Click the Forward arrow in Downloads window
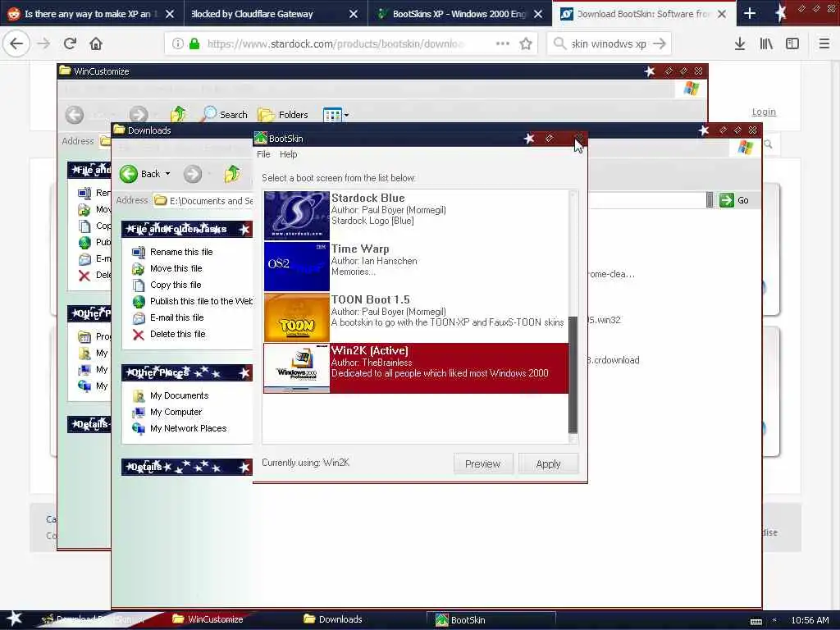 pyautogui.click(x=192, y=174)
